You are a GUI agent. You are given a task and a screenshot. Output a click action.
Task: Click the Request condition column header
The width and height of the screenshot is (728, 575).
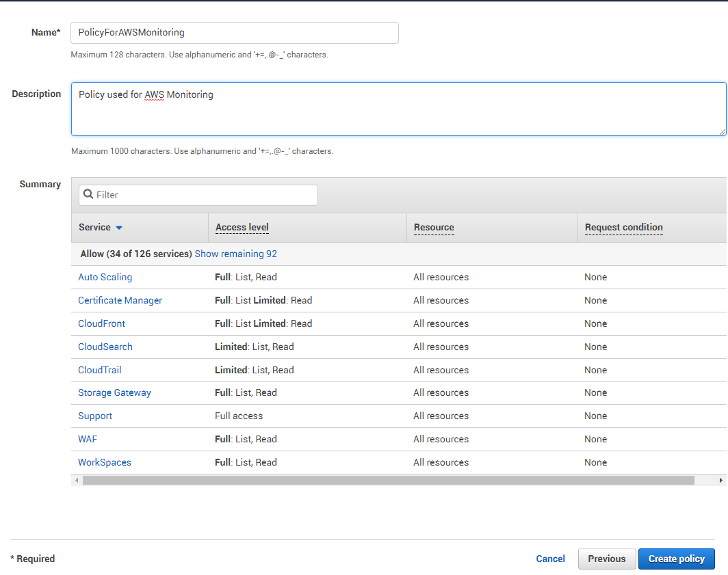pyautogui.click(x=624, y=228)
